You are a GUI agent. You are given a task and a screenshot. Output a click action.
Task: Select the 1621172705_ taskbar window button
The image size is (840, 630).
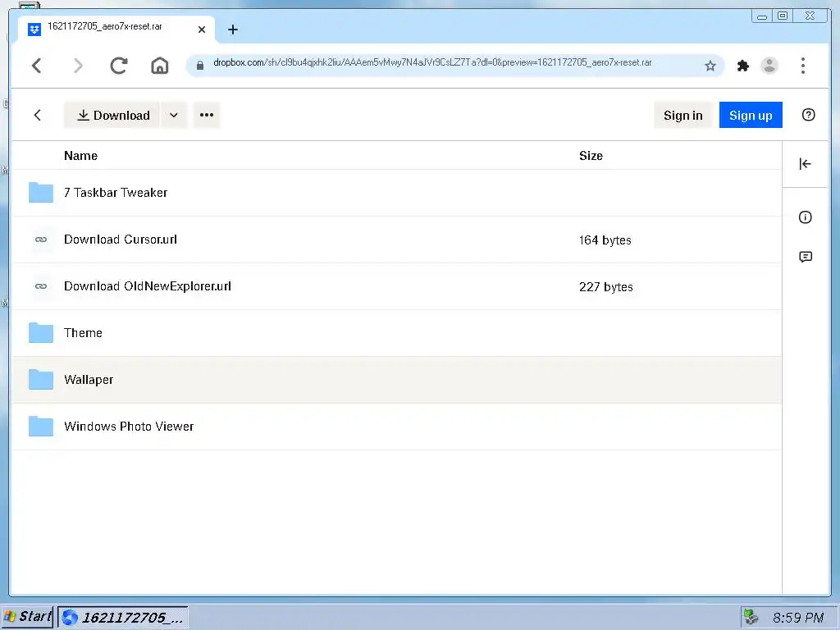(123, 617)
